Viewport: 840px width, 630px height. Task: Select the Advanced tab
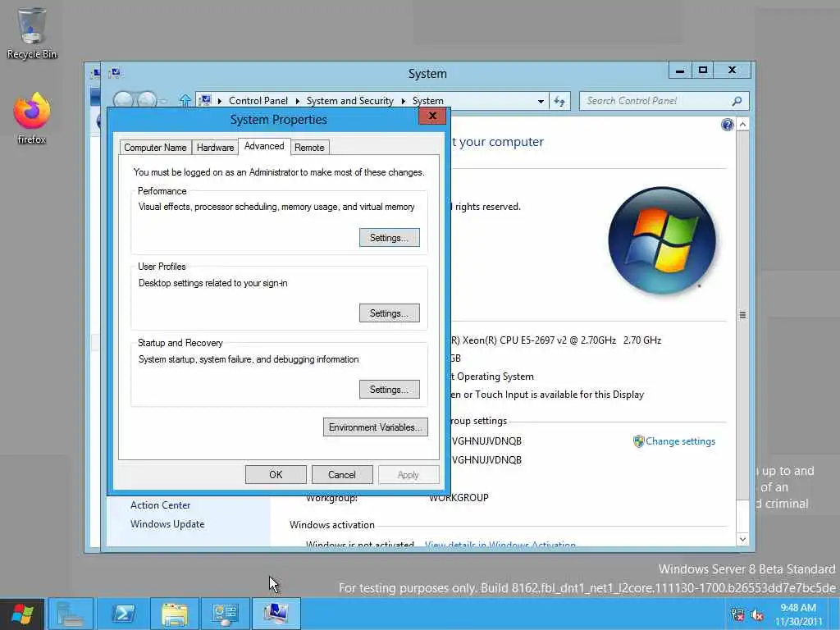click(x=264, y=146)
